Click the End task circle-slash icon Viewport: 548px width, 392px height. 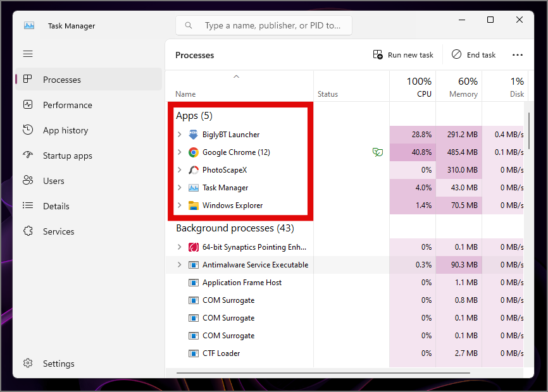pyautogui.click(x=456, y=54)
